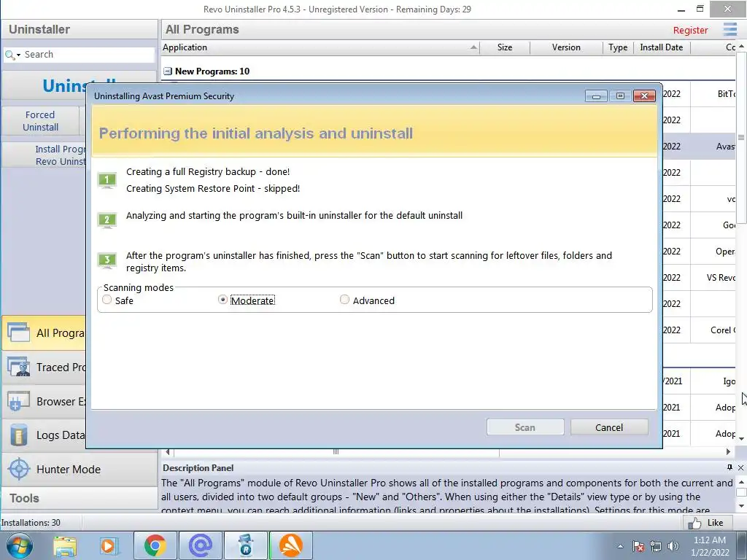Image resolution: width=747 pixels, height=560 pixels.
Task: Click the step 1 monitor icon
Action: (107, 180)
